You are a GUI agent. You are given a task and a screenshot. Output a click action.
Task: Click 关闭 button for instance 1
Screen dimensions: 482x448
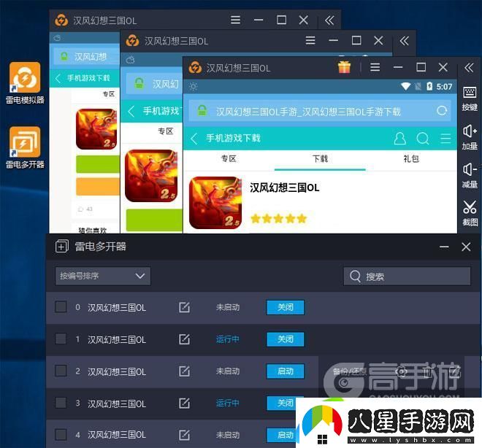[x=286, y=339]
